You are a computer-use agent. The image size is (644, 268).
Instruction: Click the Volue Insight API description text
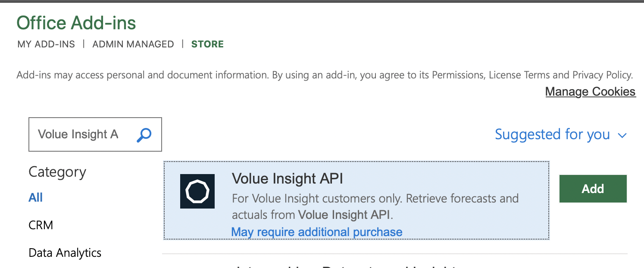375,206
